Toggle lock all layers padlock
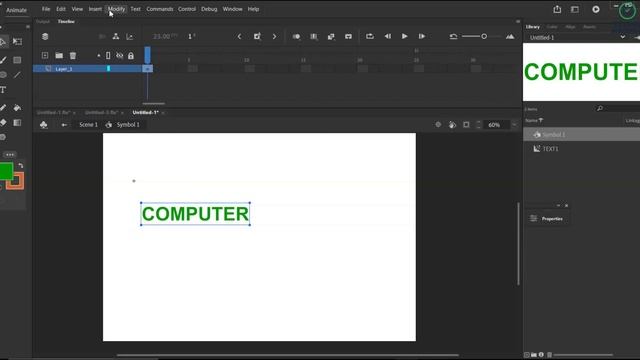The image size is (640, 360). [x=131, y=56]
